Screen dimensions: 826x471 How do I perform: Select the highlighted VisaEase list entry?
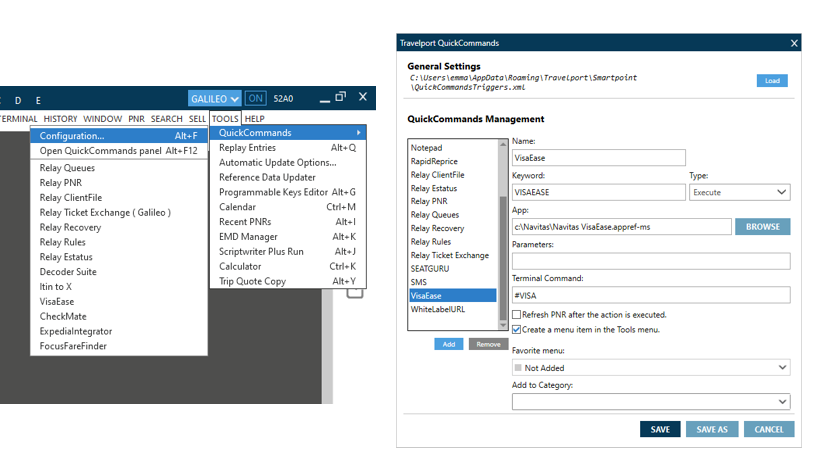(453, 296)
